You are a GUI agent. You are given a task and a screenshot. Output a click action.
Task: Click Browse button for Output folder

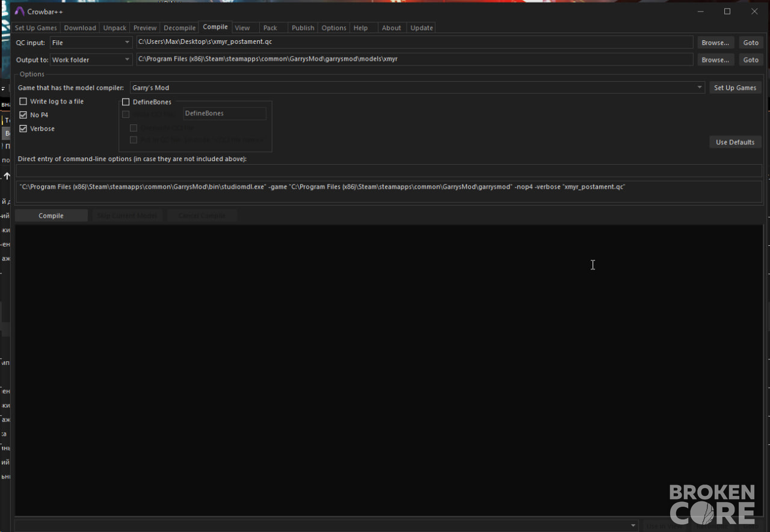pos(716,60)
